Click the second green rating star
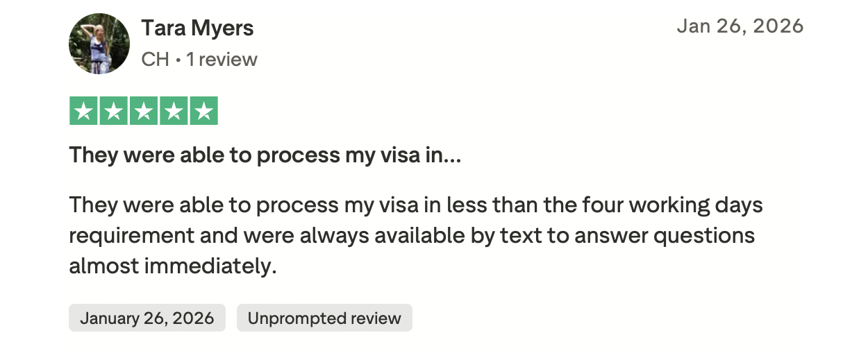 114,111
